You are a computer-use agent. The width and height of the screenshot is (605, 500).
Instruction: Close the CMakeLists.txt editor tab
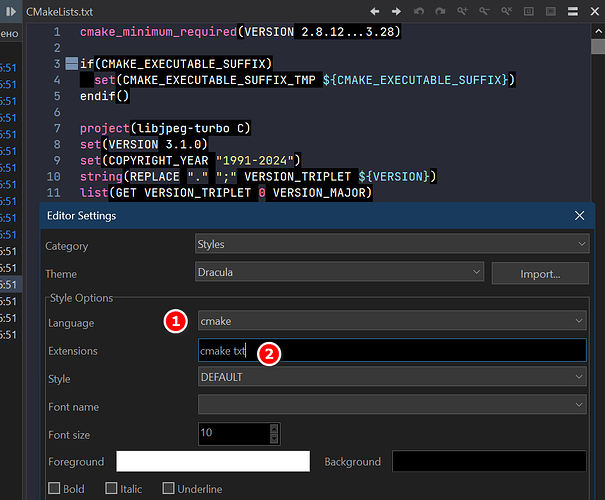point(595,12)
